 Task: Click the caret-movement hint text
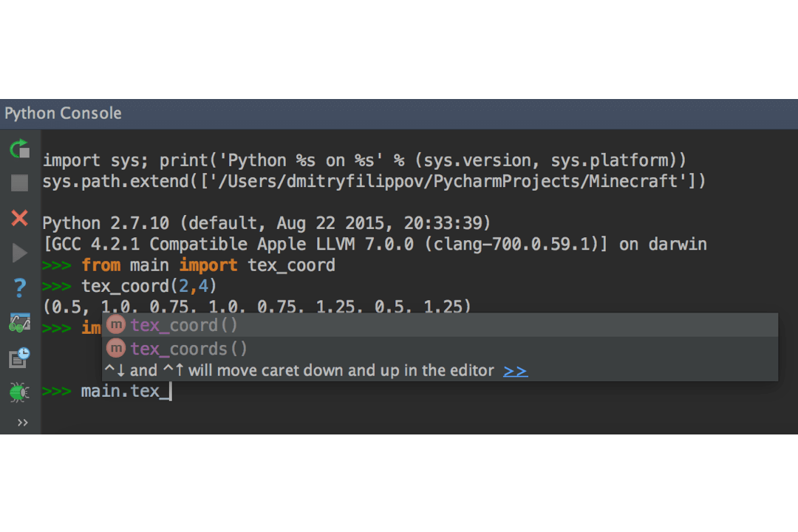(x=299, y=371)
